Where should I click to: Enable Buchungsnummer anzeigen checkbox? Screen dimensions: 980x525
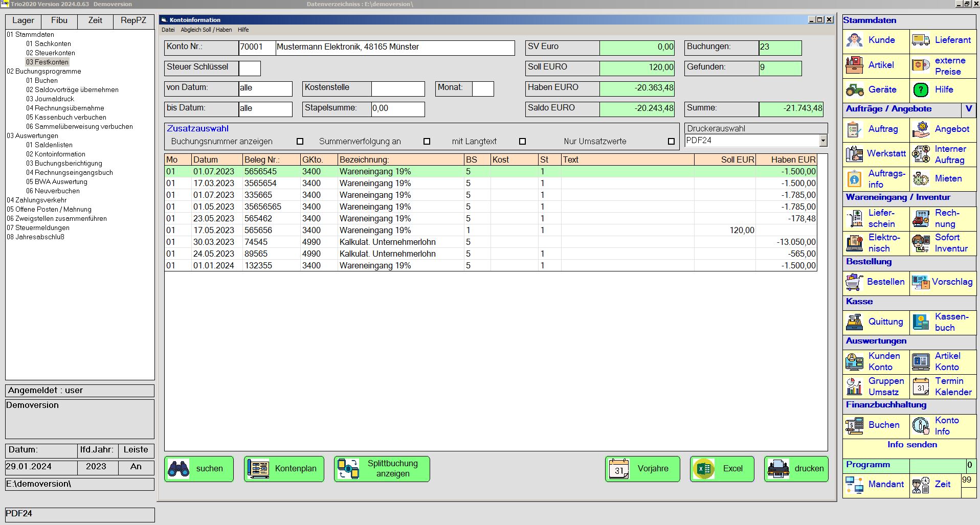click(x=300, y=142)
